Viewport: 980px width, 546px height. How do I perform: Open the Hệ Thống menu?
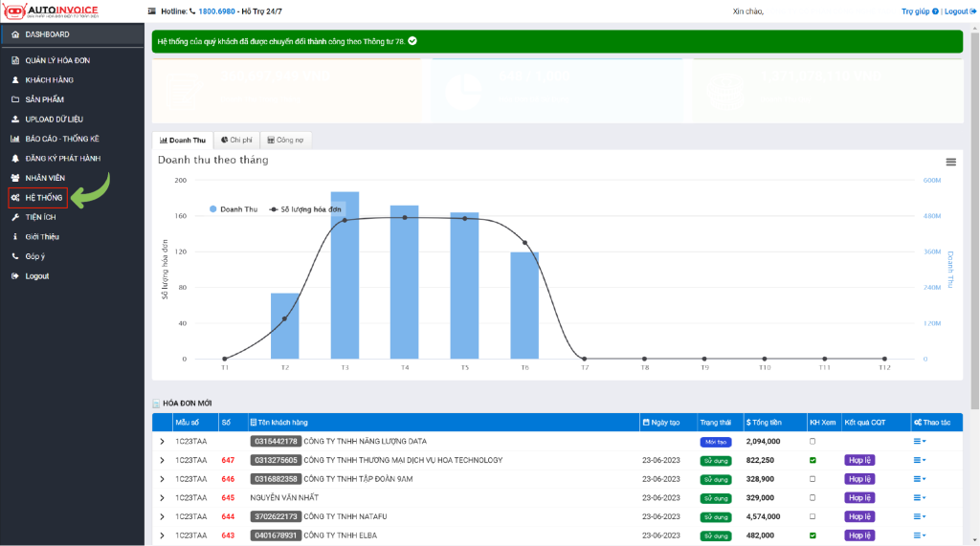tap(37, 197)
